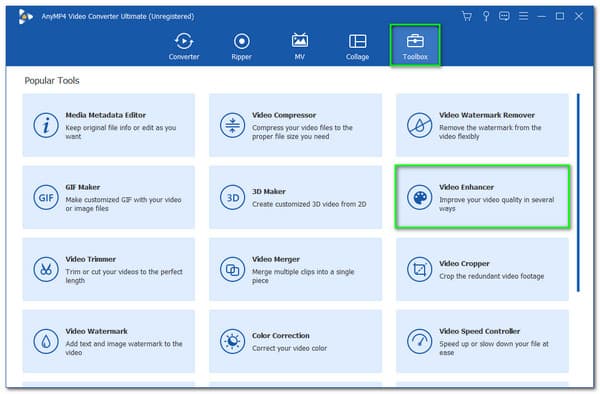The image size is (600, 394).
Task: Open Video Cropper title
Action: pyautogui.click(x=464, y=264)
